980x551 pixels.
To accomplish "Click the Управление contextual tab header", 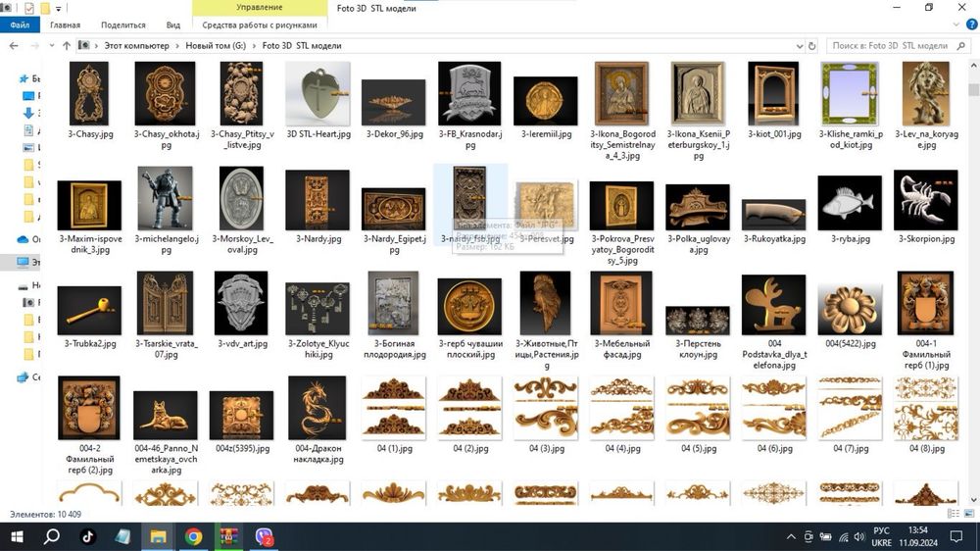I will (x=260, y=8).
